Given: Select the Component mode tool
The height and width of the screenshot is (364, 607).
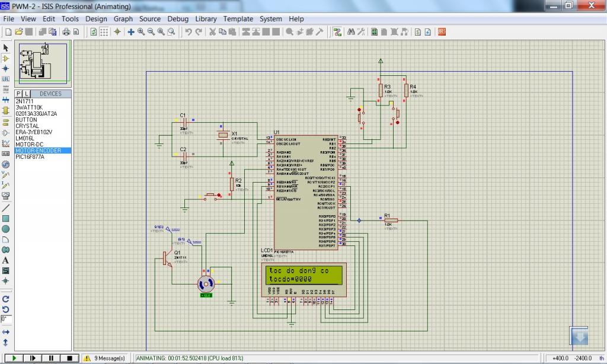Looking at the screenshot, I should point(5,59).
